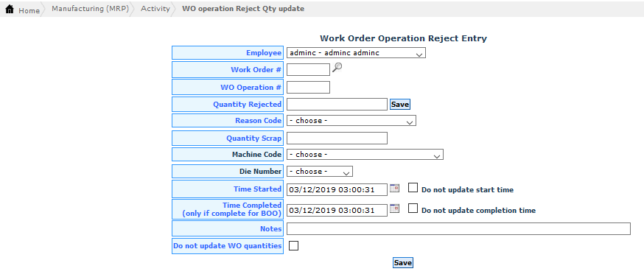
Task: Select the Time Started date field
Action: tap(337, 189)
